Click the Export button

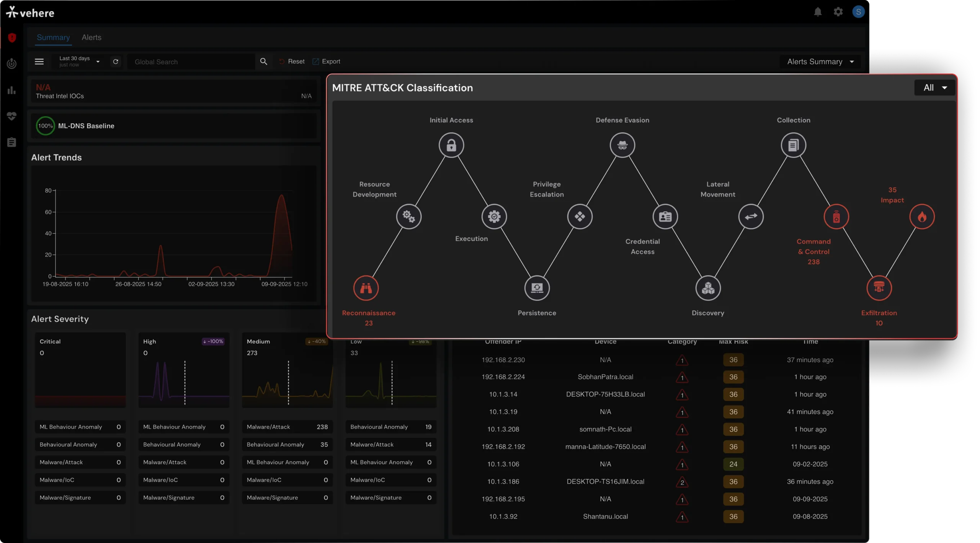click(x=327, y=62)
